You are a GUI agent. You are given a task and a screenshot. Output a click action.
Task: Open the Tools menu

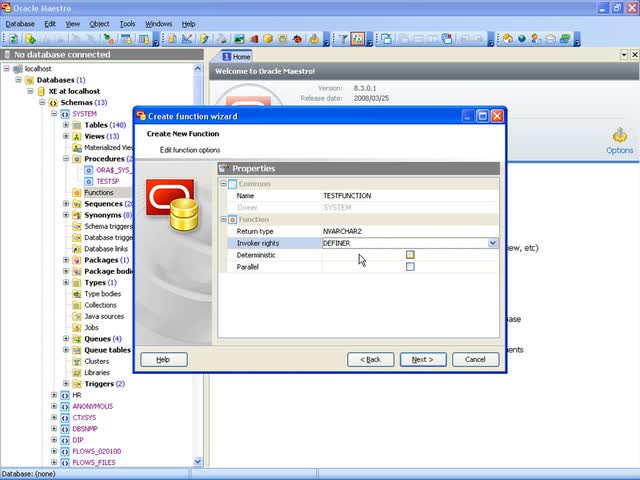coord(127,24)
